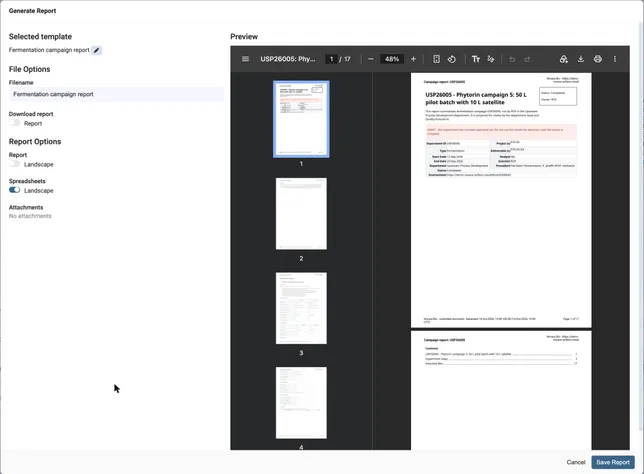
Task: Click the save to Drive icon
Action: tap(564, 59)
